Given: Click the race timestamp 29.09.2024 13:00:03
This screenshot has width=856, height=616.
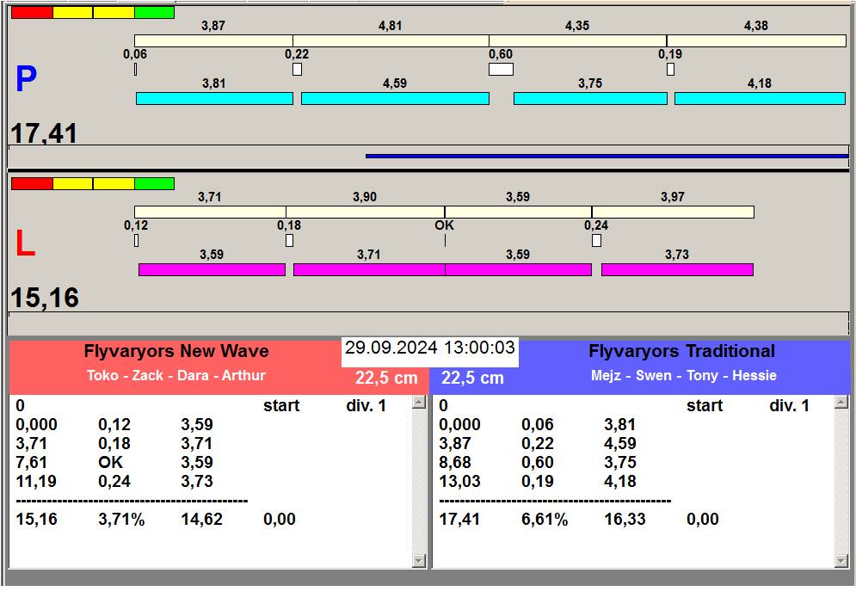Looking at the screenshot, I should [x=429, y=348].
